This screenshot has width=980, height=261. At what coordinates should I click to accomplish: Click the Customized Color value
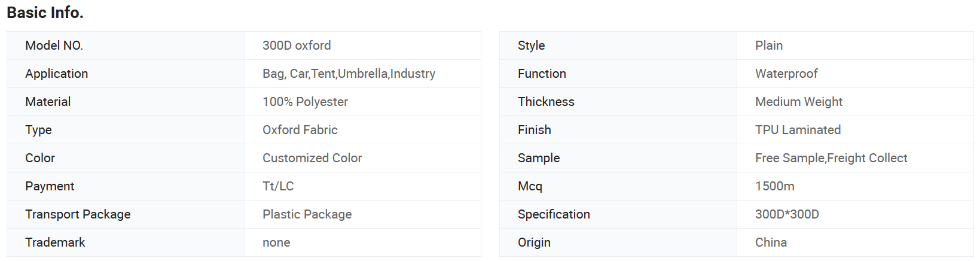pos(312,158)
